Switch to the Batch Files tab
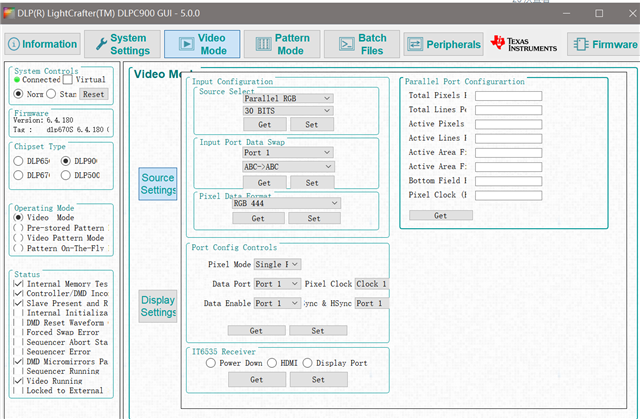The image size is (640, 419). [362, 44]
